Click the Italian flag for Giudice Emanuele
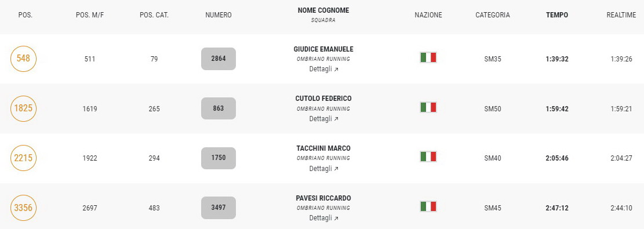644x229 pixels. point(428,57)
